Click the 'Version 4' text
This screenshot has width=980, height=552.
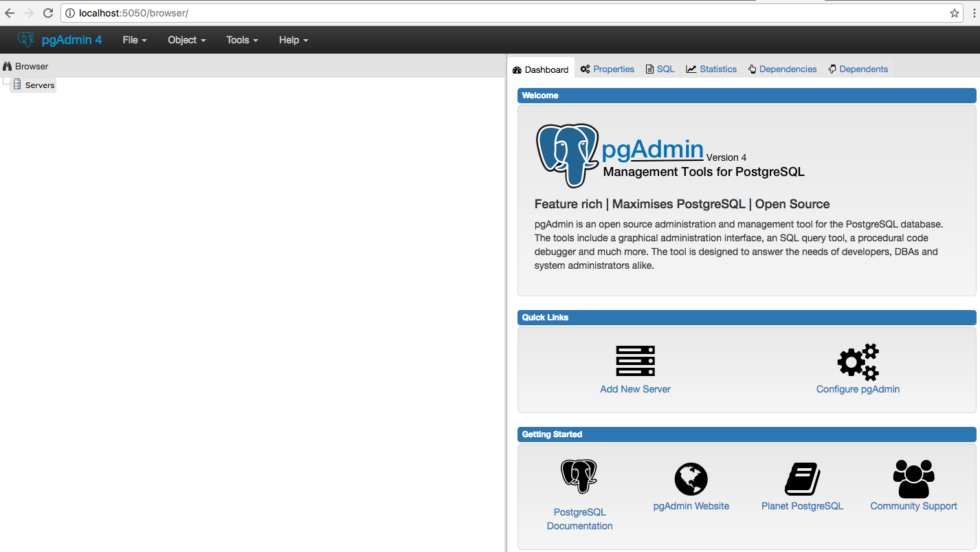click(726, 157)
